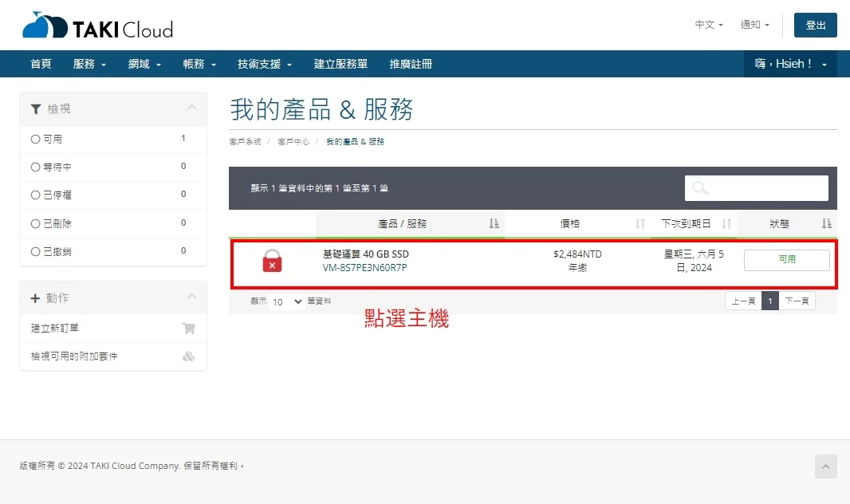The height and width of the screenshot is (504, 850).
Task: Click the 年繳 billing cycle text
Action: point(577,268)
